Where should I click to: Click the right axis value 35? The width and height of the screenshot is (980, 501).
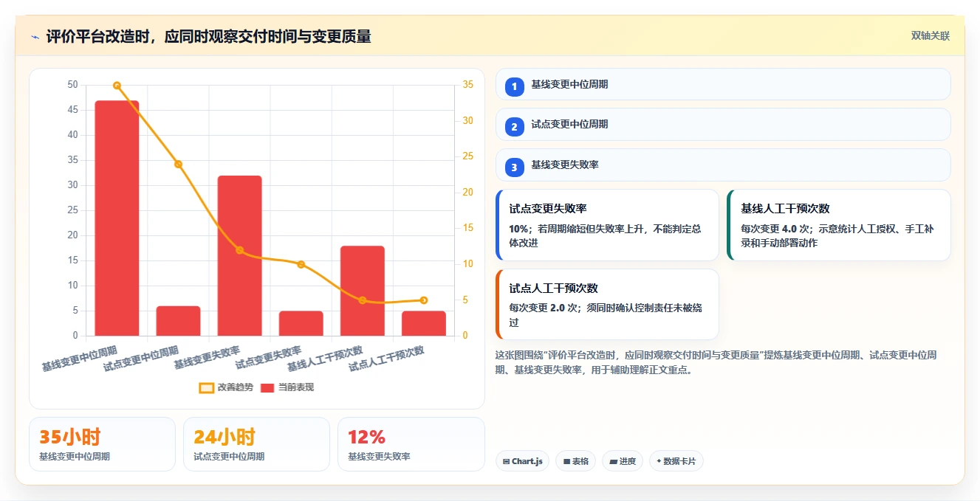point(468,85)
